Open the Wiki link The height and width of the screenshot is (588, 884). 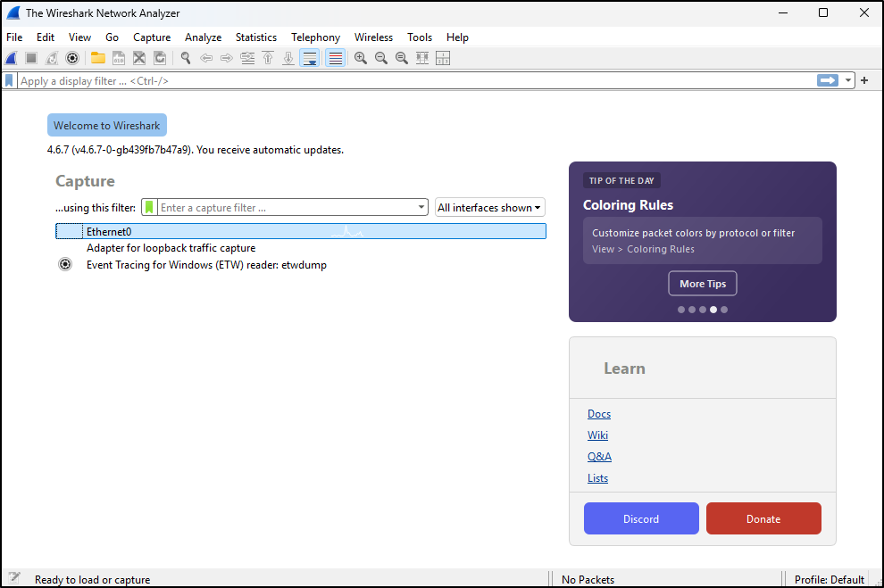(597, 435)
